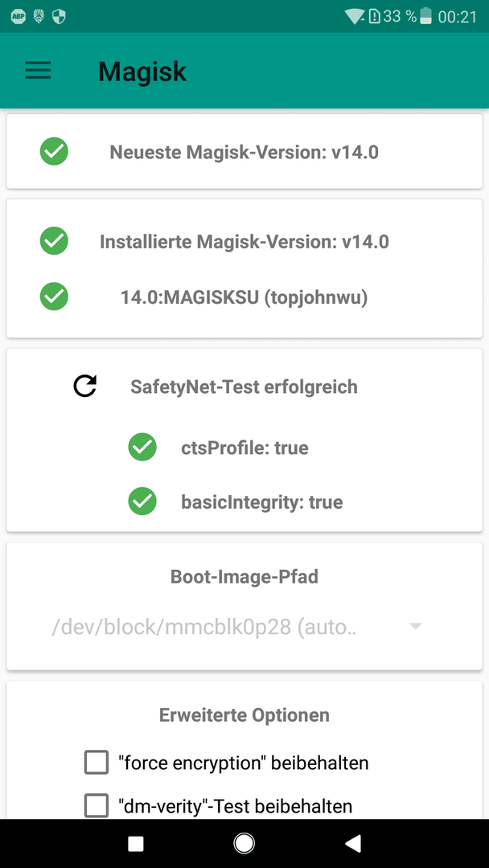Tap the basicIntegrity green check icon
The width and height of the screenshot is (489, 868).
(142, 502)
